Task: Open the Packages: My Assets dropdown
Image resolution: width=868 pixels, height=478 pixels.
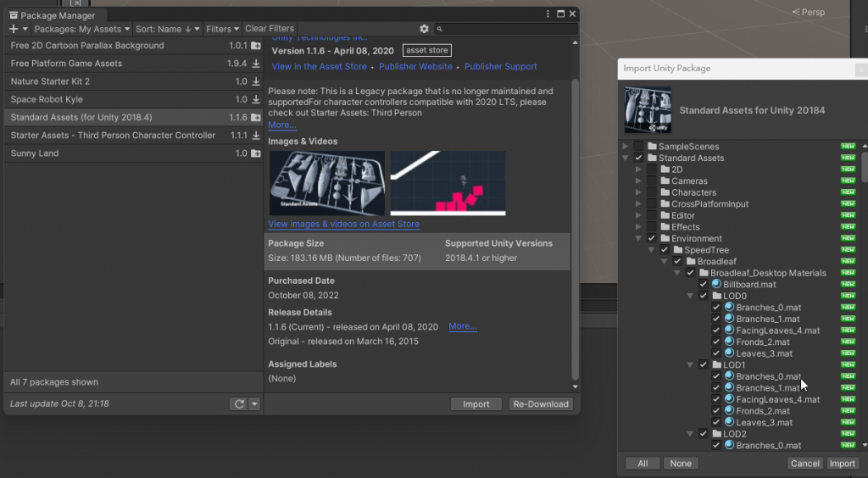Action: coord(82,29)
